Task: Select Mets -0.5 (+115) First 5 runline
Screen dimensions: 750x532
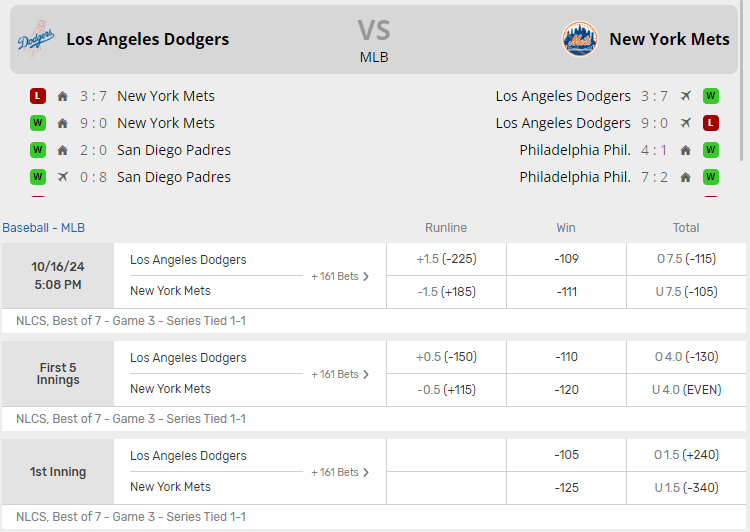Action: tap(446, 389)
